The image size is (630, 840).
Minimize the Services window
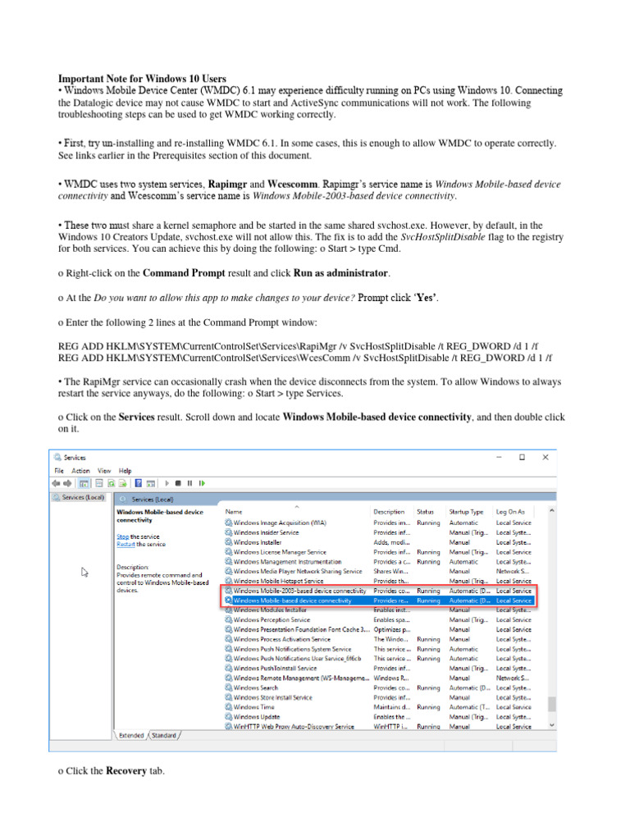(x=499, y=457)
